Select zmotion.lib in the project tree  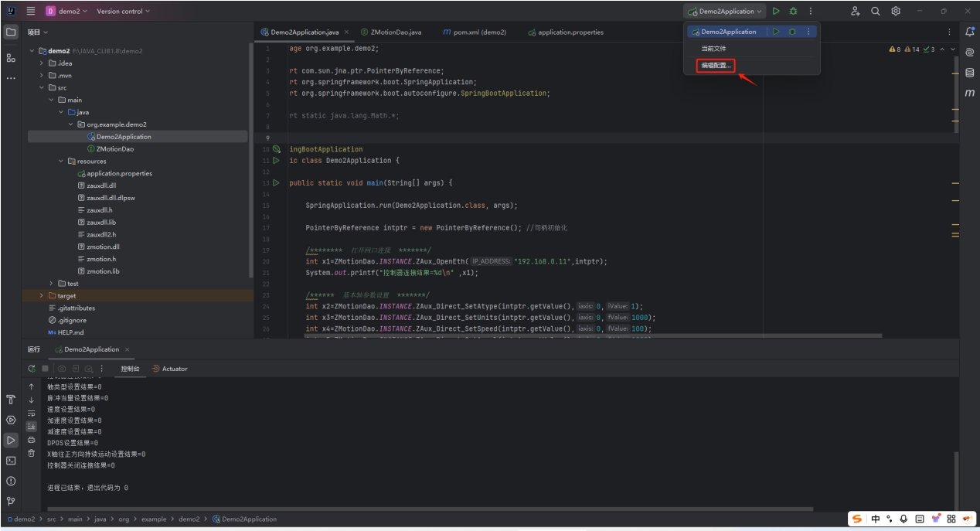[97, 271]
